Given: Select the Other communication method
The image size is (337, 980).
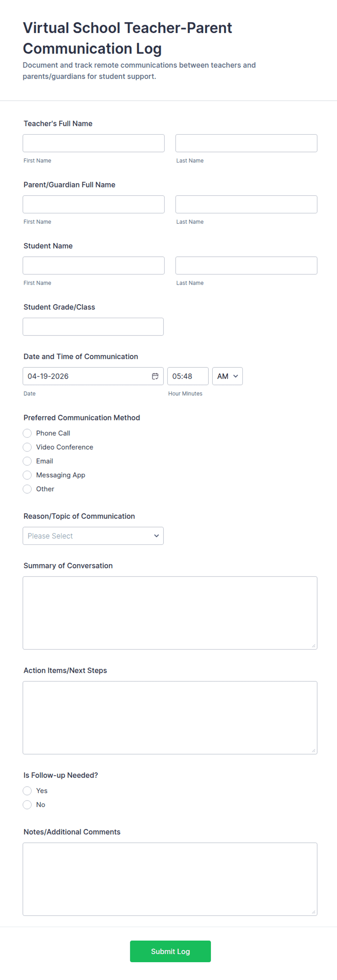Looking at the screenshot, I should [x=27, y=489].
